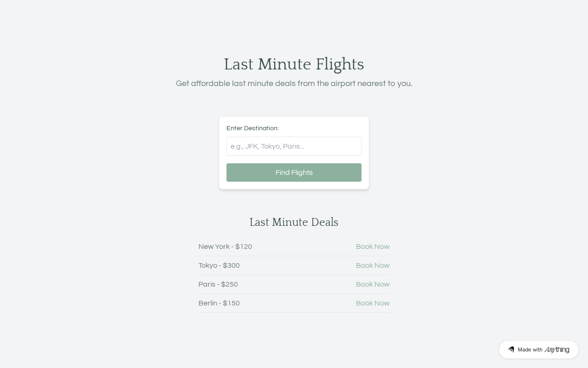588x368 pixels.
Task: Focus the Enter Destination text field
Action: [x=294, y=146]
